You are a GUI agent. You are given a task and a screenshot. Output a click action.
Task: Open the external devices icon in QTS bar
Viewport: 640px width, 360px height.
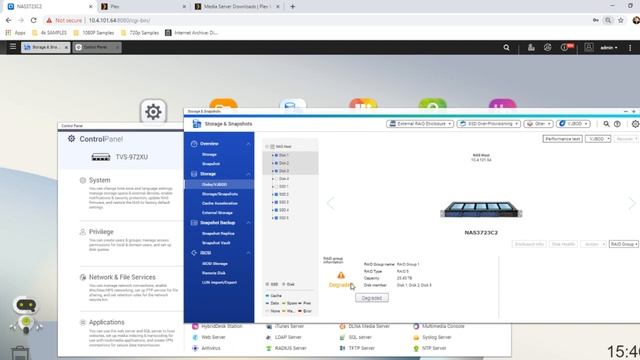(x=547, y=47)
